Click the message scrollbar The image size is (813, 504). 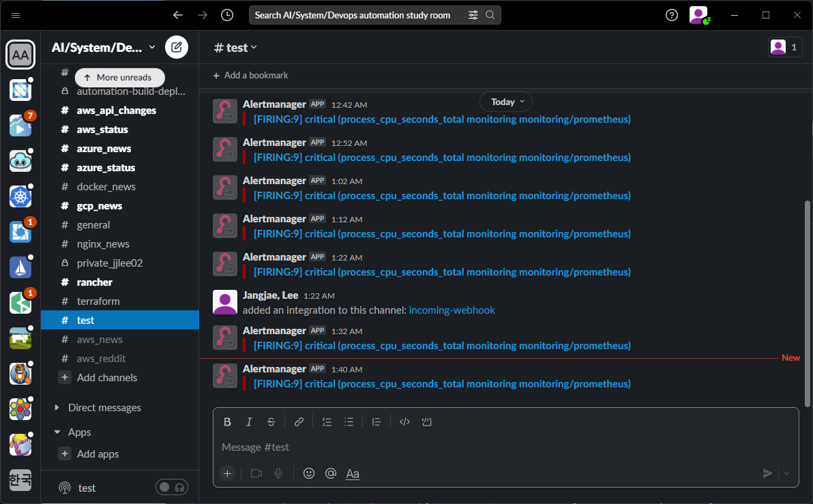point(807,303)
